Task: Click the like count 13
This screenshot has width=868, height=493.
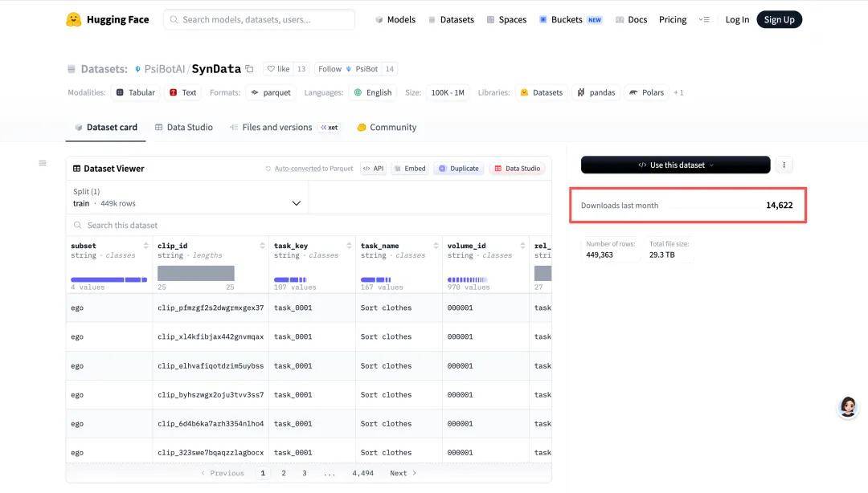Action: pos(301,69)
